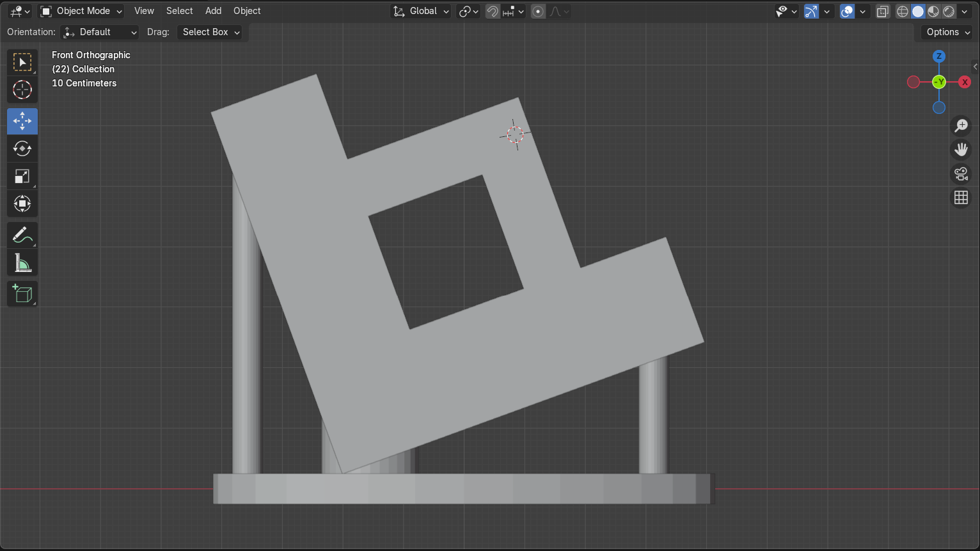Open the Add menu
The image size is (980, 551).
tap(213, 12)
